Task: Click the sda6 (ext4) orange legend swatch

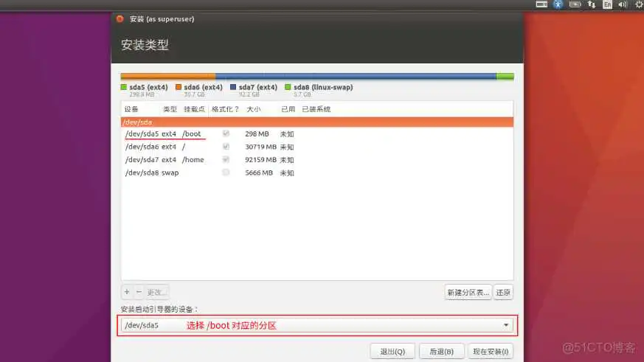Action: [179, 87]
